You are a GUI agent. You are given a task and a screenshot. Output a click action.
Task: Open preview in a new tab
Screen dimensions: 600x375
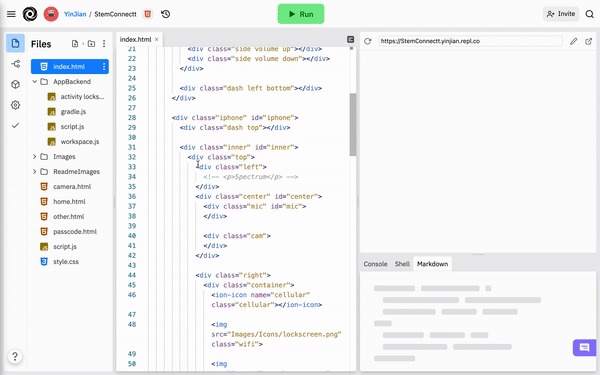(589, 41)
